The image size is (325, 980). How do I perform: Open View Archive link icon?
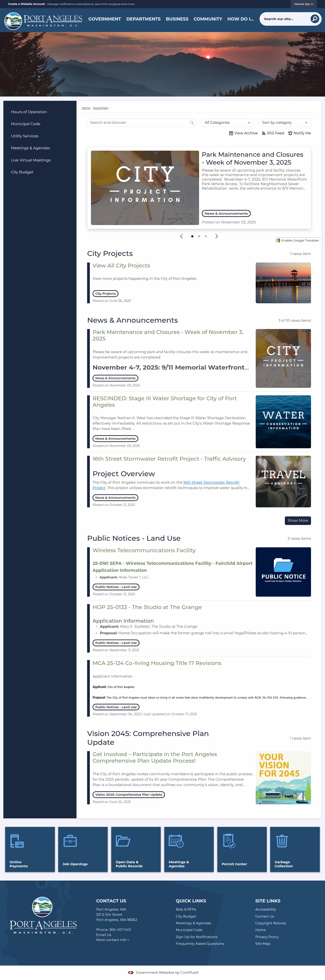click(231, 133)
